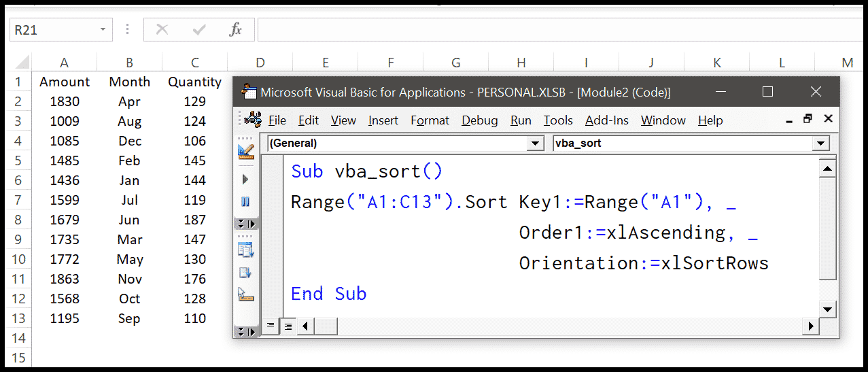Click the Design Mode icon in left toolbar
The height and width of the screenshot is (372, 868).
click(x=245, y=151)
